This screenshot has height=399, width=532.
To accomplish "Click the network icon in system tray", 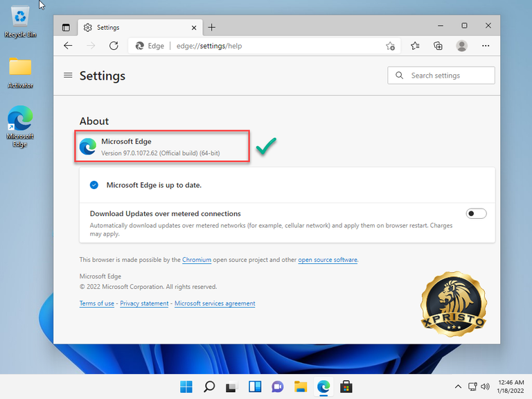I will coord(472,387).
